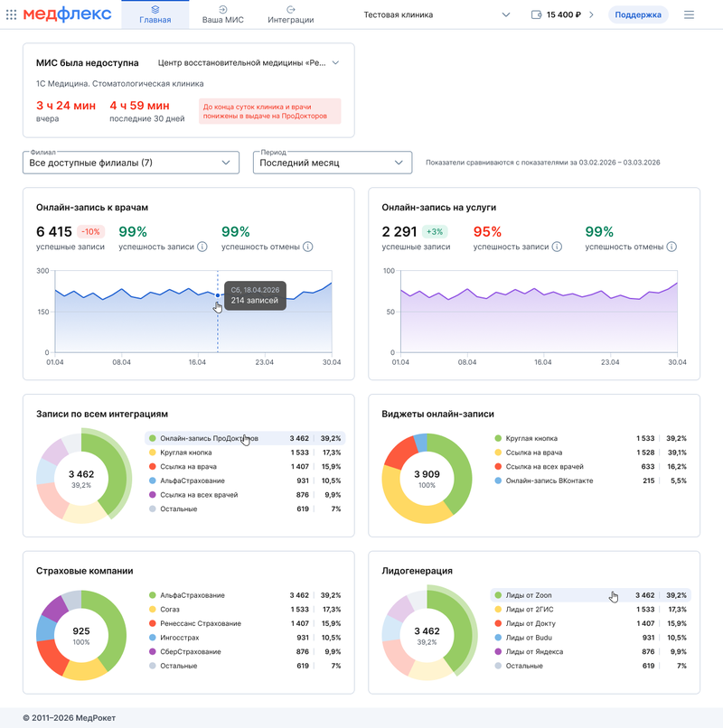
Task: Select Онлайн-запись ВКонтакте row
Action: click(x=591, y=481)
